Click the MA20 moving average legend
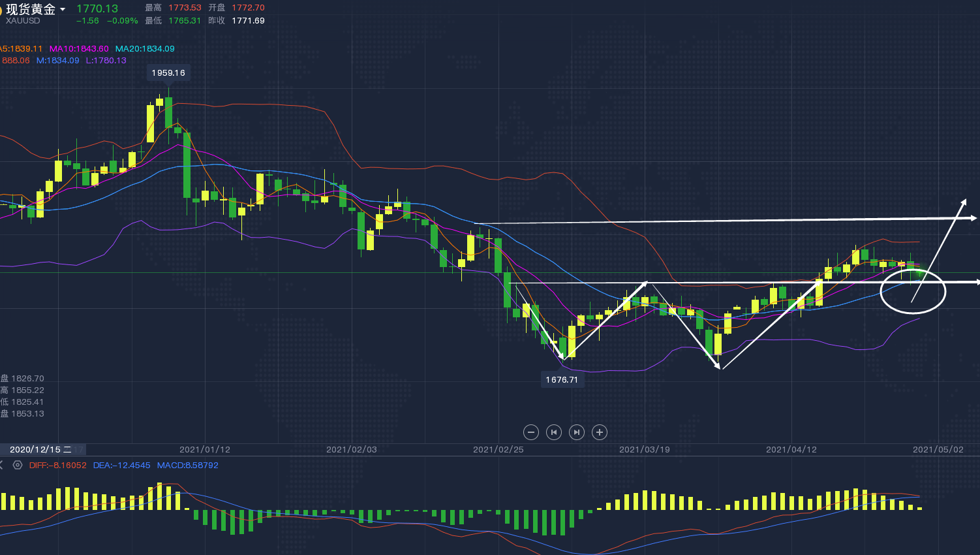980x555 pixels. click(145, 49)
